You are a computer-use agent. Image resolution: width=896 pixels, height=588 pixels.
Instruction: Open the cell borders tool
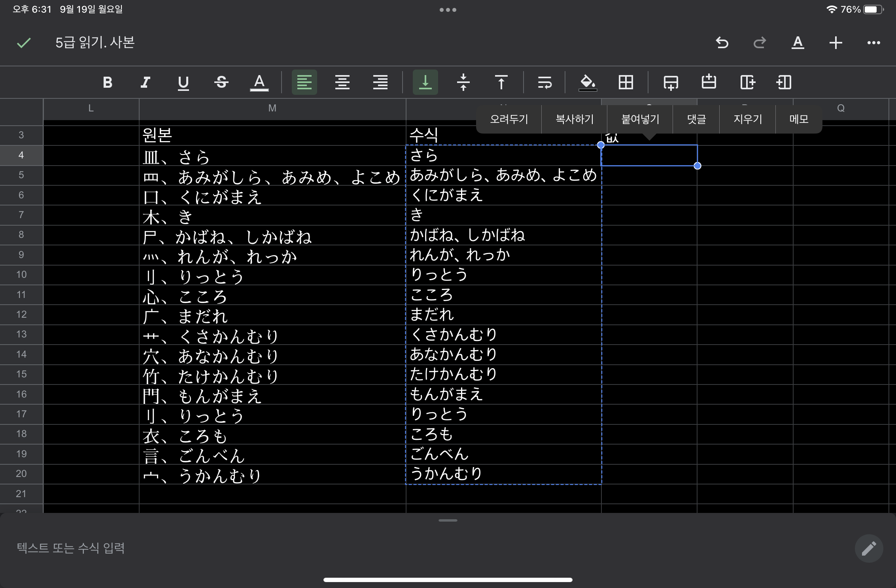click(x=626, y=83)
